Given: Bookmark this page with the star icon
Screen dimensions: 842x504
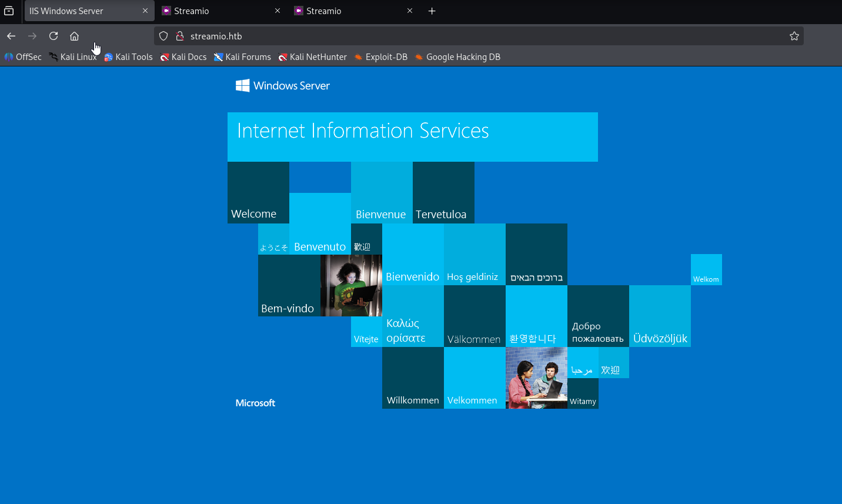Looking at the screenshot, I should coord(794,36).
